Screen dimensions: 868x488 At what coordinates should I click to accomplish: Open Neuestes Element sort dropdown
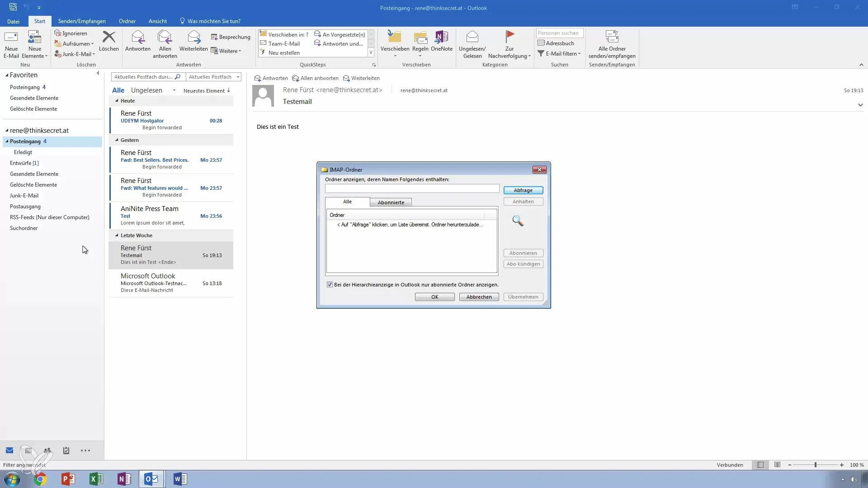pyautogui.click(x=207, y=90)
